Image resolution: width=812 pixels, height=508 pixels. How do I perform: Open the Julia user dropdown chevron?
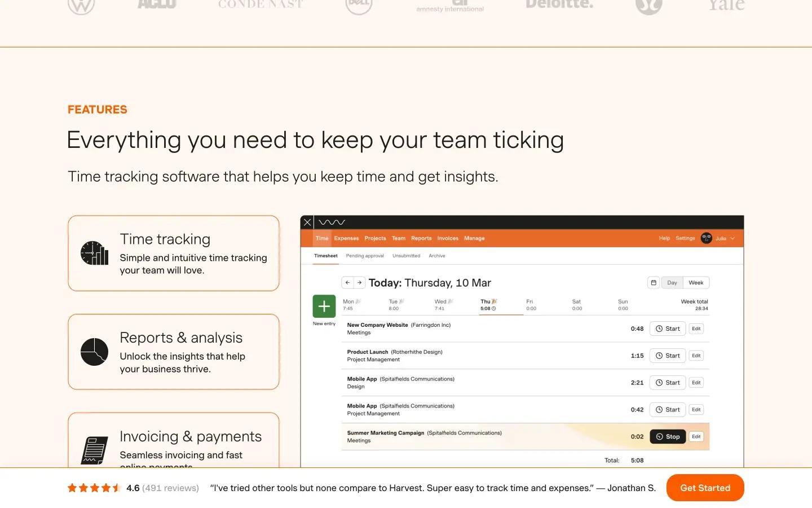click(732, 238)
